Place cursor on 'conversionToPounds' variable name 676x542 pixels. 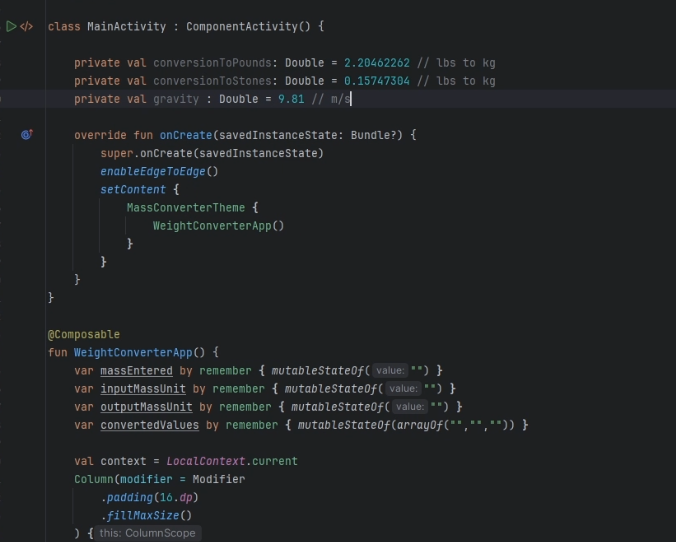pyautogui.click(x=212, y=63)
